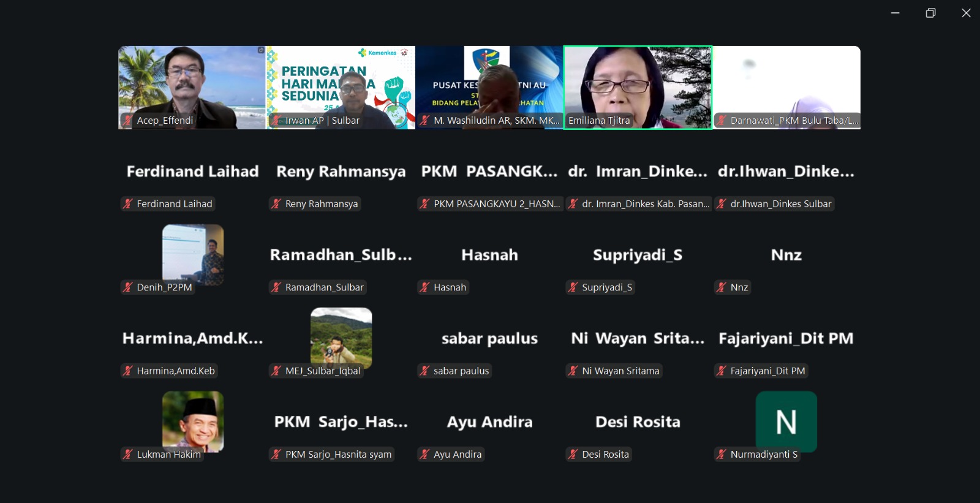The width and height of the screenshot is (980, 503).
Task: Click Lukman Hakim's profile photo
Action: tap(192, 420)
